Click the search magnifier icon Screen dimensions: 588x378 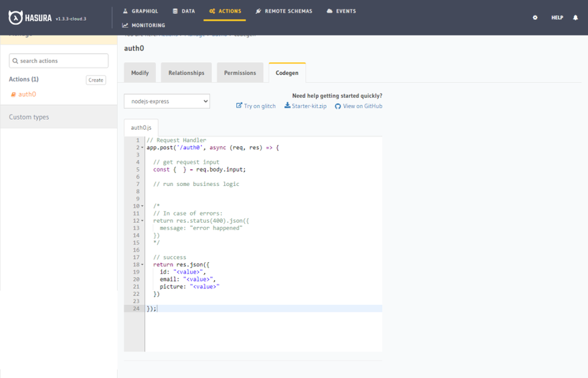pyautogui.click(x=15, y=61)
